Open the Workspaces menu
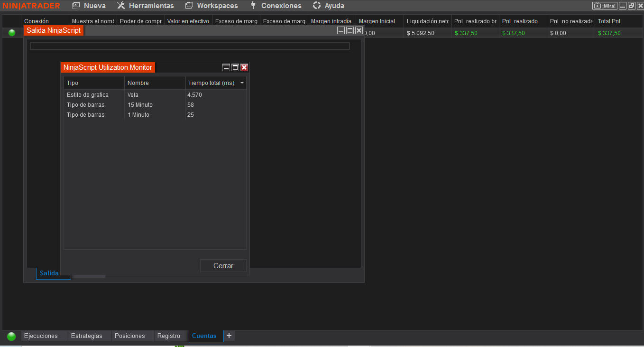This screenshot has height=347, width=644. [212, 6]
